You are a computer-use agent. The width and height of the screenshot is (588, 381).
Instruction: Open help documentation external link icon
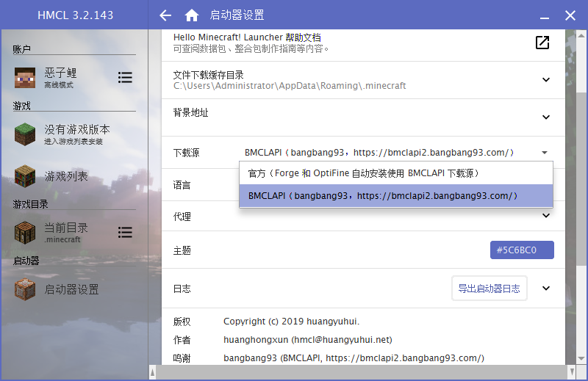pos(542,43)
